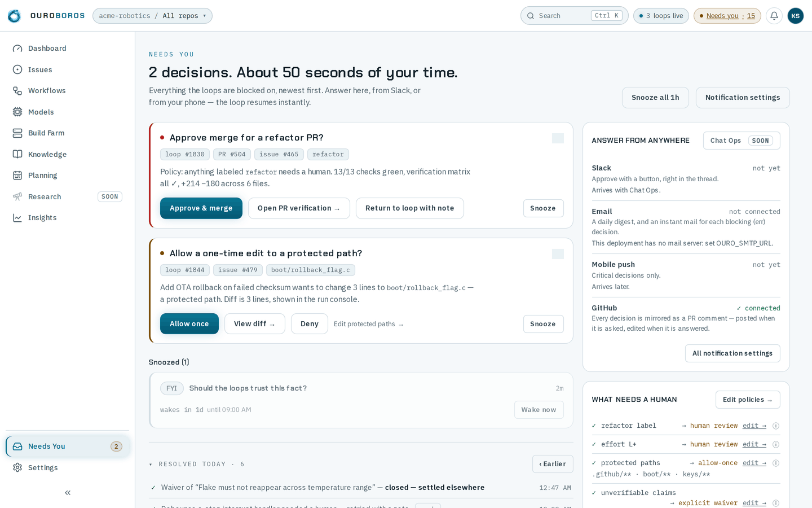812x508 pixels.
Task: Open Insights chart icon
Action: 17,218
